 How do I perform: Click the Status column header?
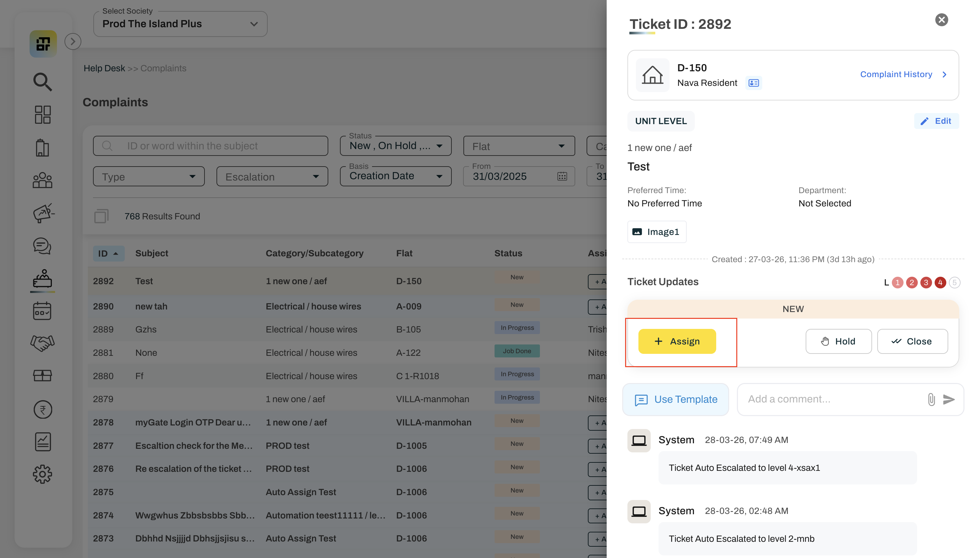508,253
